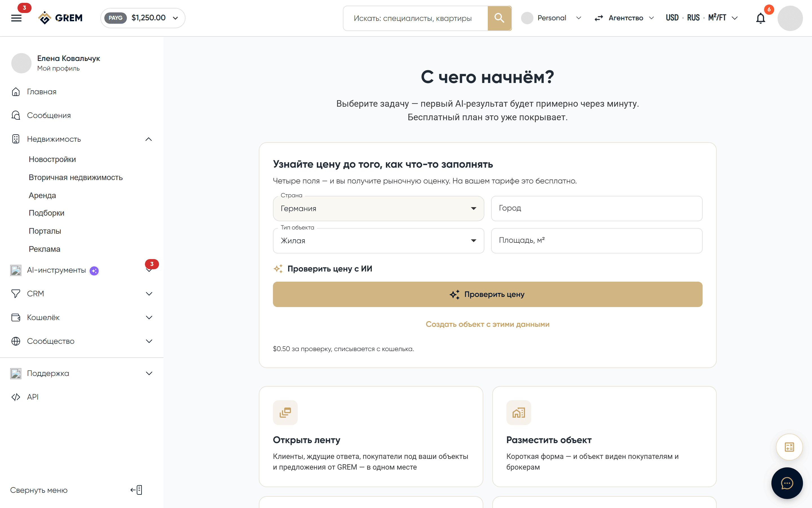Click the Кошелёк wallet icon

click(16, 317)
